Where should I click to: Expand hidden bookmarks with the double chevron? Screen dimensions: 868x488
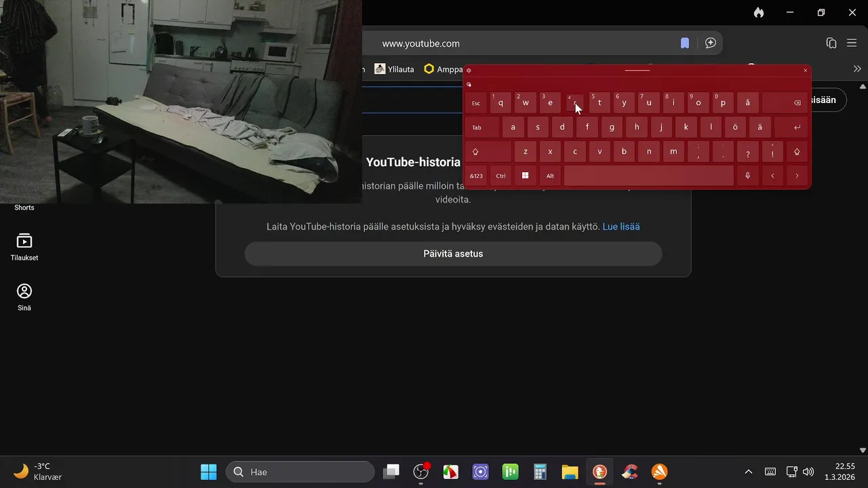tap(857, 69)
